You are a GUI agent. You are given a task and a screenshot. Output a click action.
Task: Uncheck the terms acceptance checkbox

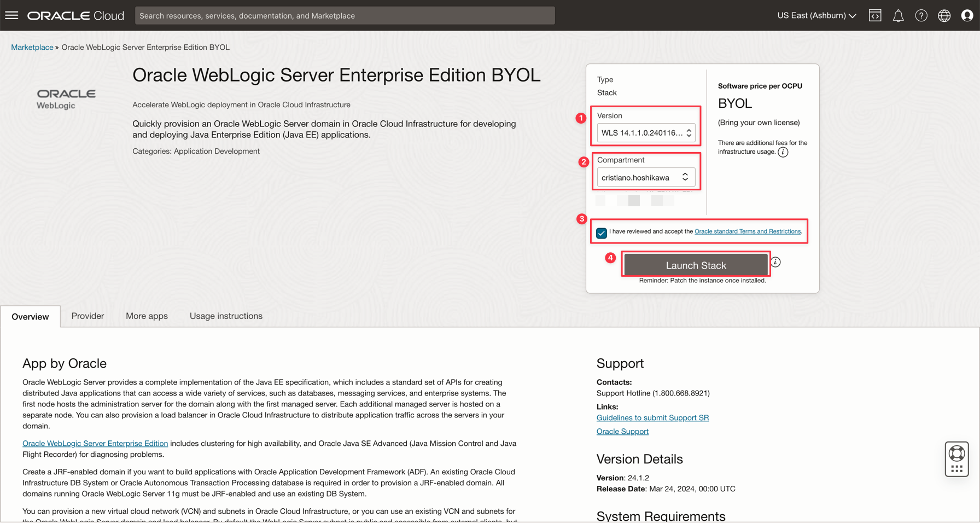click(x=602, y=233)
